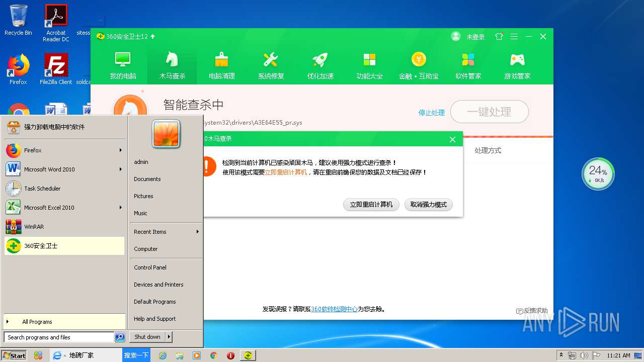Open Documents from Start menu
The image size is (644, 362).
(x=166, y=179)
